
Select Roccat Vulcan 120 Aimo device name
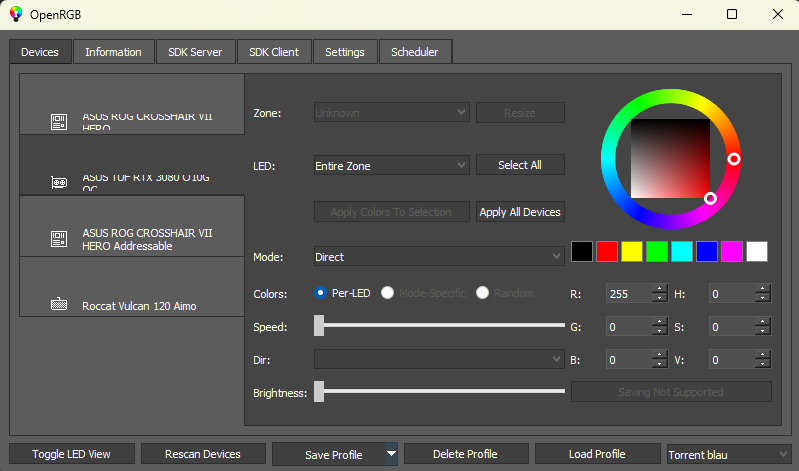click(x=139, y=306)
